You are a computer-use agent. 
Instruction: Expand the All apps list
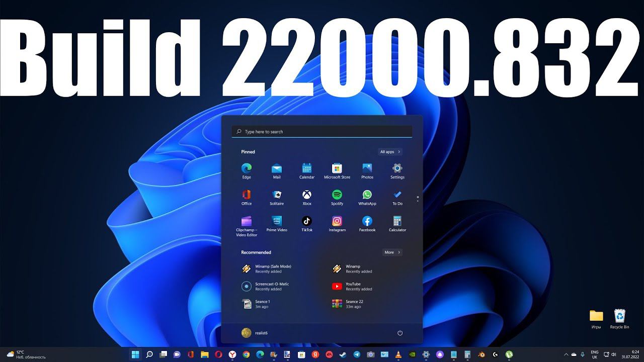point(390,152)
